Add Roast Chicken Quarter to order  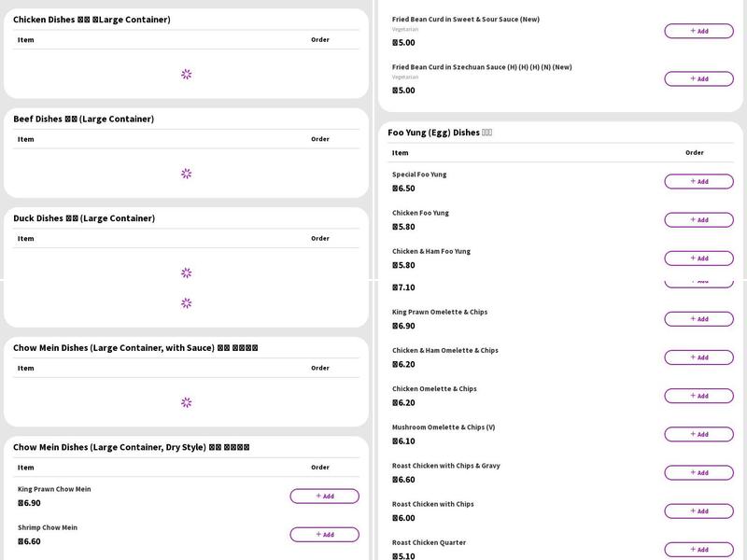(x=698, y=549)
